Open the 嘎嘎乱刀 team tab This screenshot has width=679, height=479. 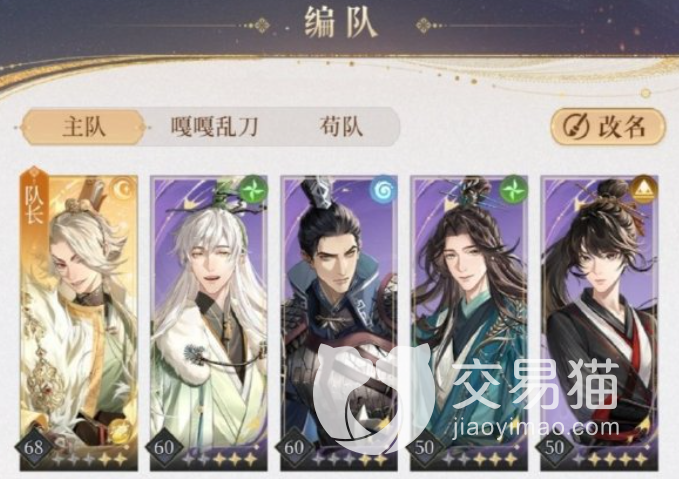point(214,127)
